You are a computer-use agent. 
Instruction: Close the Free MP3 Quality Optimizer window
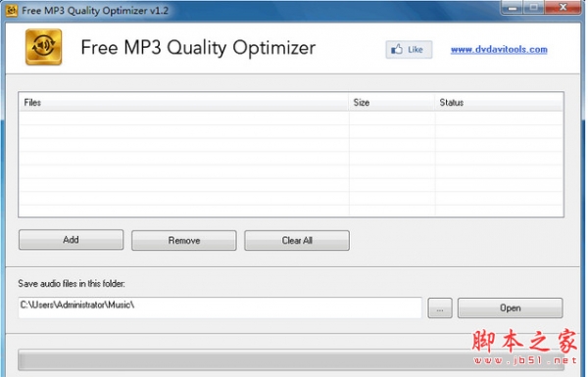click(x=563, y=8)
